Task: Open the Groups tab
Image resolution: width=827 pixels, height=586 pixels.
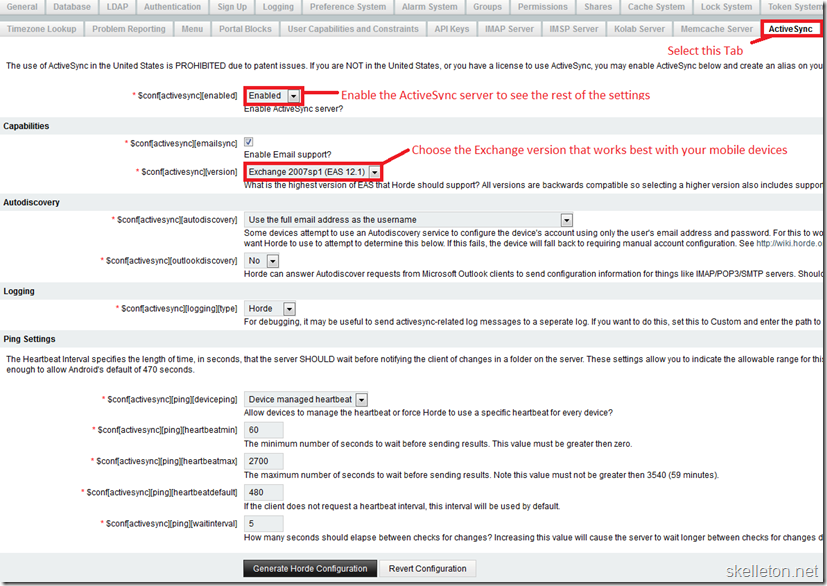Action: (x=487, y=7)
